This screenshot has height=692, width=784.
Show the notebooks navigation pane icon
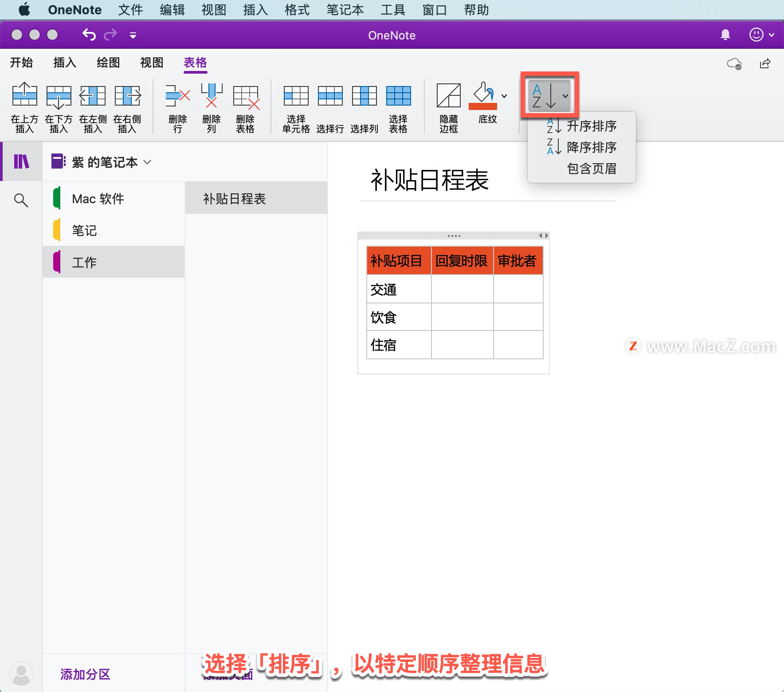coord(21,161)
